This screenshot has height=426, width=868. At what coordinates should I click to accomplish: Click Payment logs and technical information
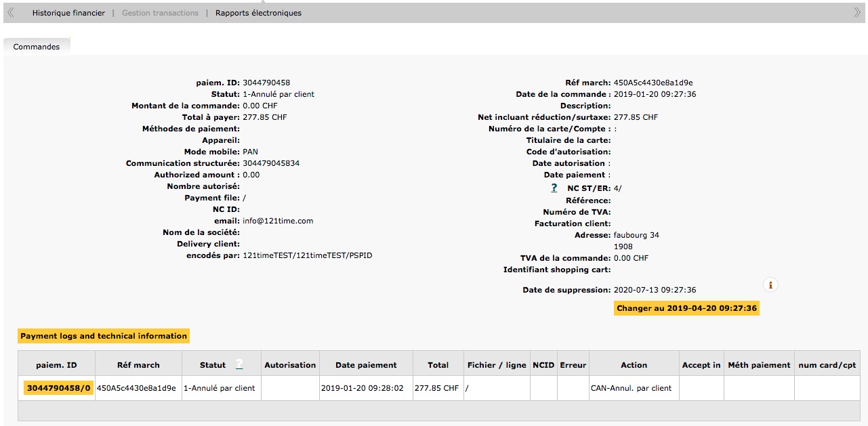[x=104, y=336]
